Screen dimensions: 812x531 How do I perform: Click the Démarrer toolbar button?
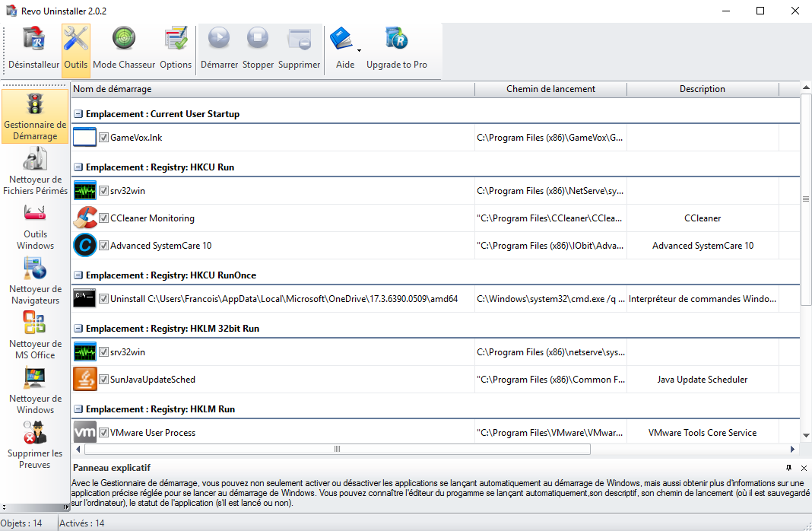[x=219, y=49]
